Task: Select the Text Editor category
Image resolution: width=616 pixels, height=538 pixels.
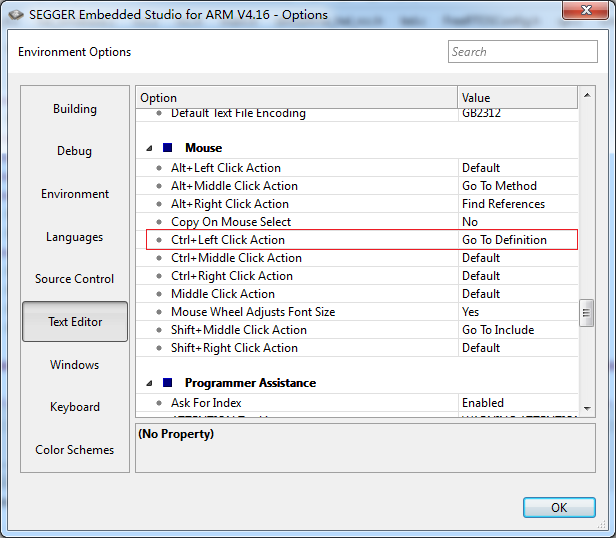Action: pyautogui.click(x=75, y=321)
